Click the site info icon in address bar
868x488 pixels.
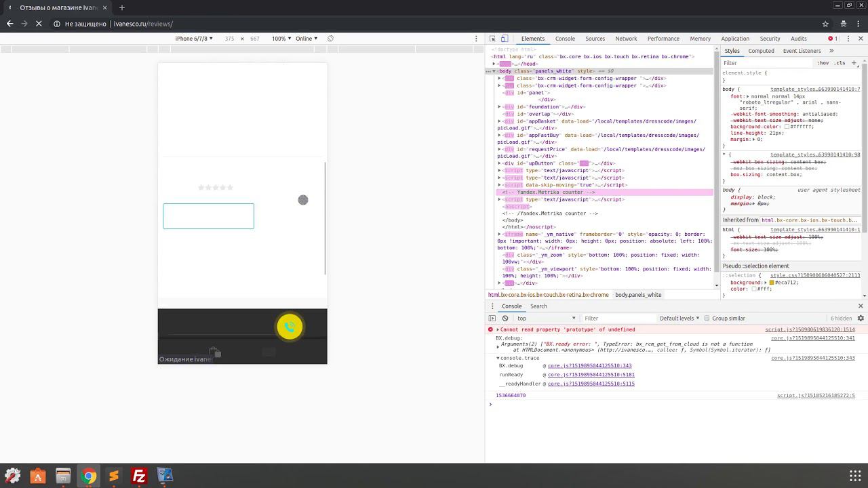[x=56, y=24]
